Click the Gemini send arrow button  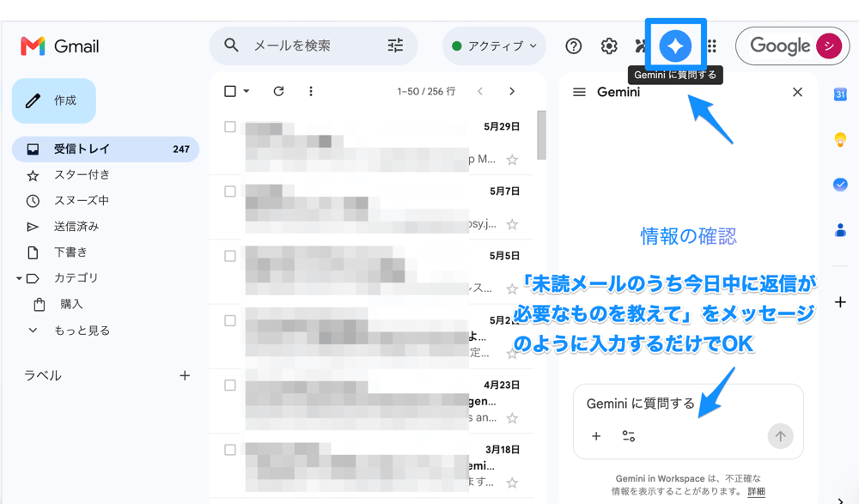(780, 436)
